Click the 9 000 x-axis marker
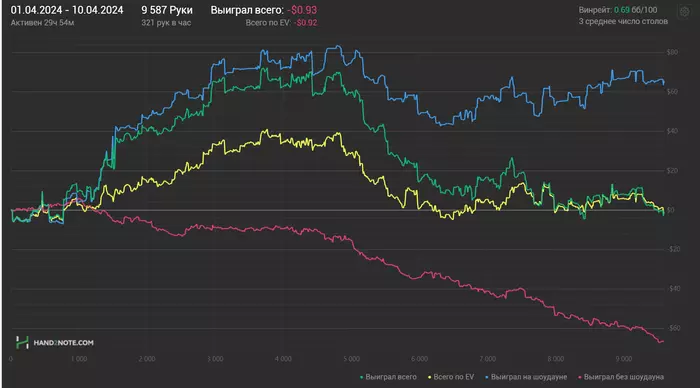The image size is (700, 388). tap(624, 359)
